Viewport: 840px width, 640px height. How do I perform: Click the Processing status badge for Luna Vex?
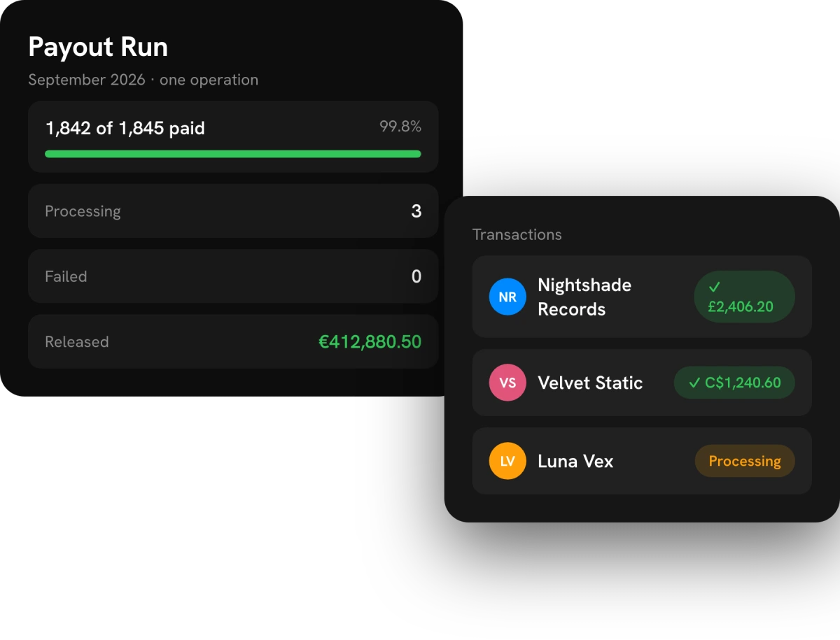coord(745,461)
